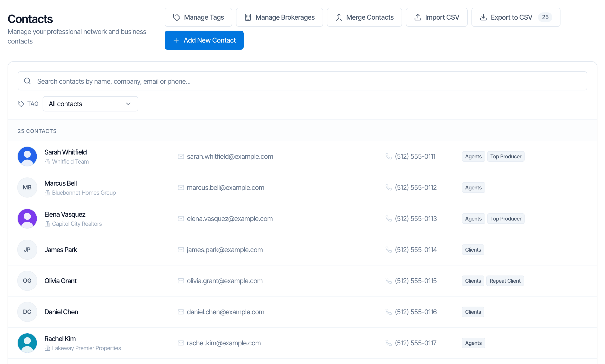The image size is (605, 364).
Task: Click the magnifier icon in search box
Action: (x=28, y=81)
